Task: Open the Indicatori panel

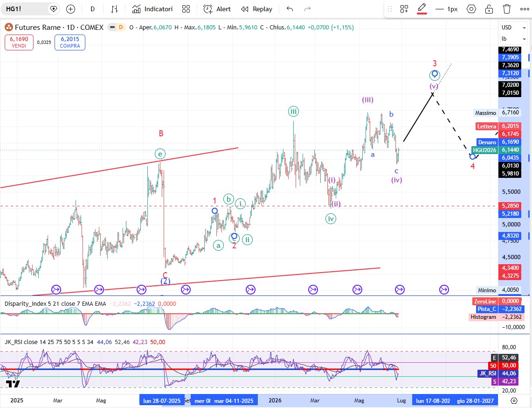Action: click(x=152, y=9)
